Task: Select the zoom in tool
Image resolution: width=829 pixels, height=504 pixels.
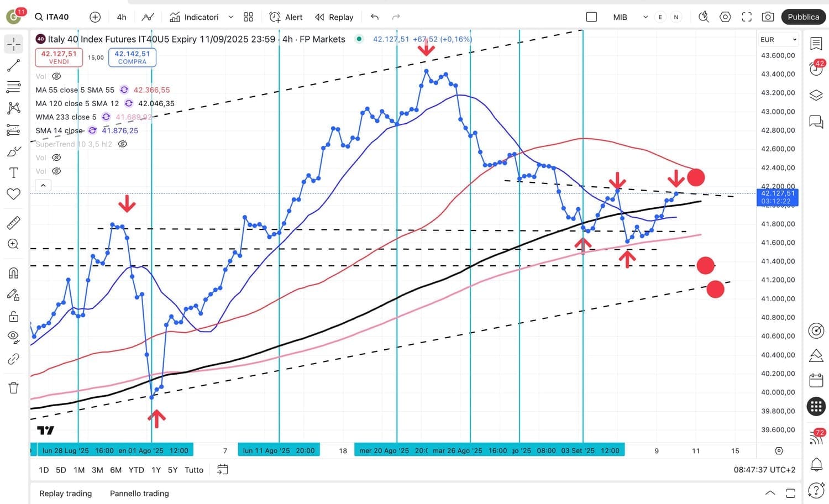Action: point(14,244)
